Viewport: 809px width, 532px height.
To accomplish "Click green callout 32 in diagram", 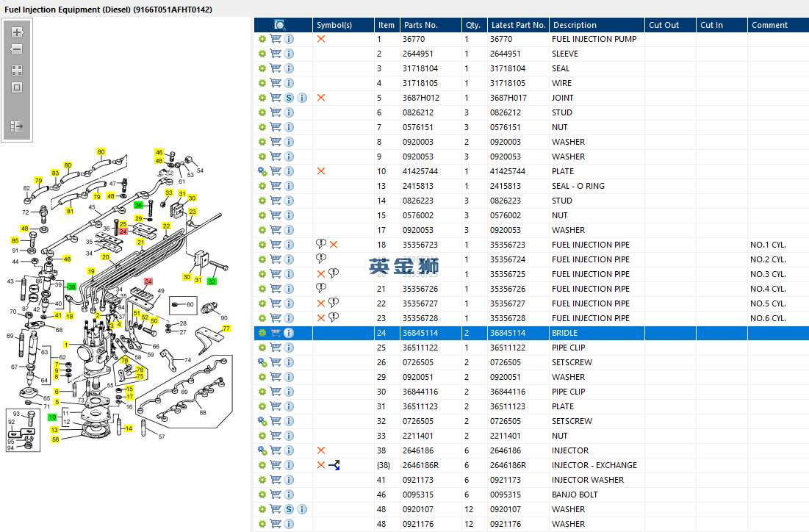I will point(212,281).
